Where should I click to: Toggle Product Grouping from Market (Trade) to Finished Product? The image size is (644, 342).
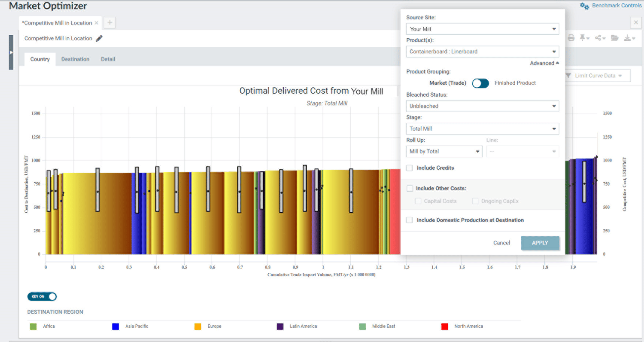pyautogui.click(x=480, y=83)
